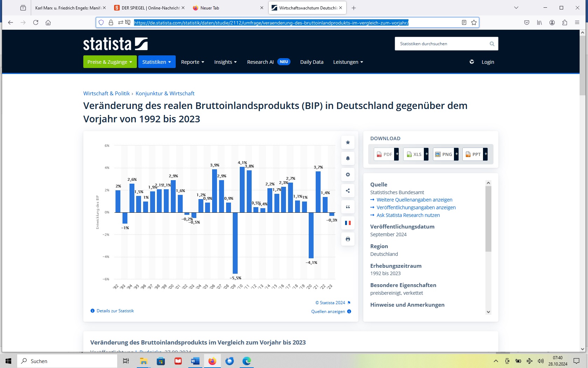
Task: Expand PPT download plus button
Action: click(485, 154)
